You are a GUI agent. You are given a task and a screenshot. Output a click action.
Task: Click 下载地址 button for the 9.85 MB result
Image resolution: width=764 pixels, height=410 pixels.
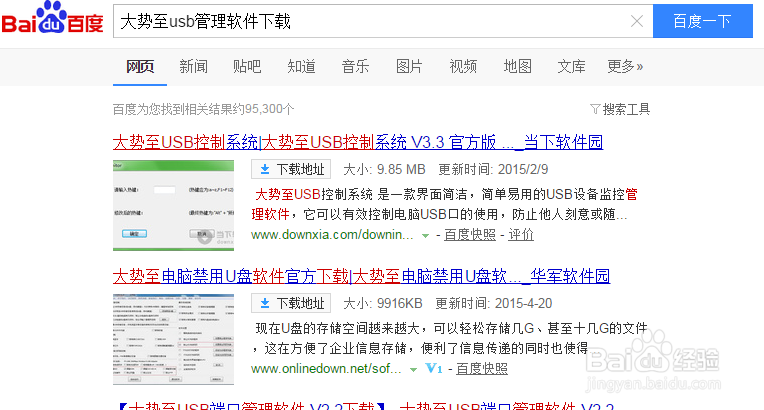pos(291,169)
